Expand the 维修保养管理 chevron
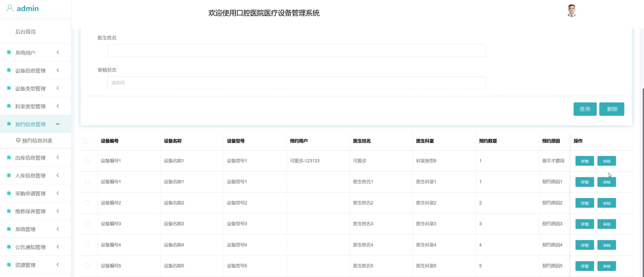The width and height of the screenshot is (644, 277). pos(58,211)
